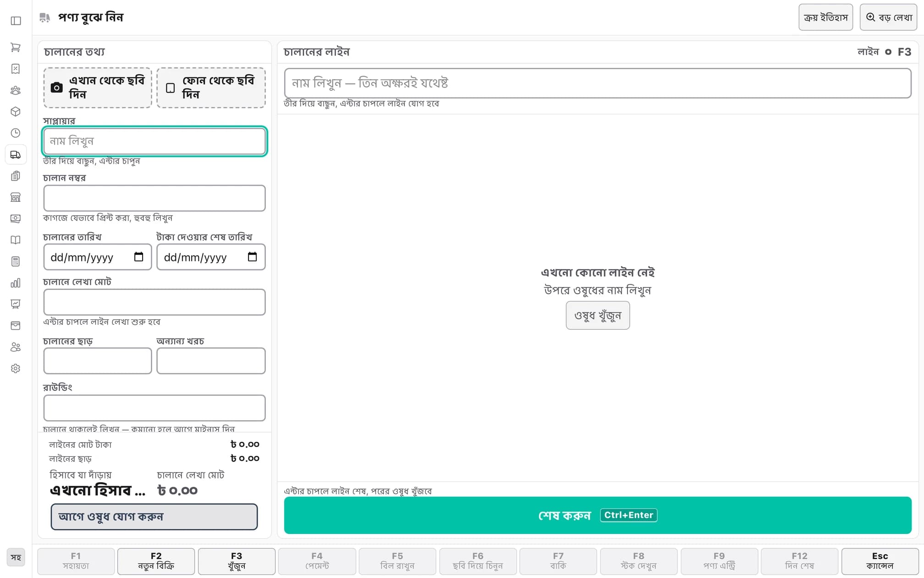Click the 'চালানের ছাড়' discount input

point(98,361)
